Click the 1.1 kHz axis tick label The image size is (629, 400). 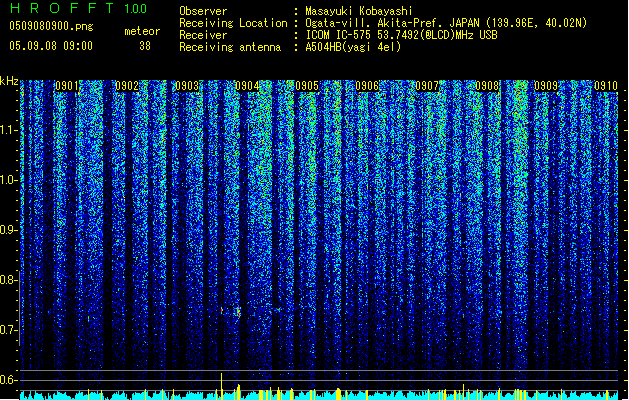(x=8, y=130)
